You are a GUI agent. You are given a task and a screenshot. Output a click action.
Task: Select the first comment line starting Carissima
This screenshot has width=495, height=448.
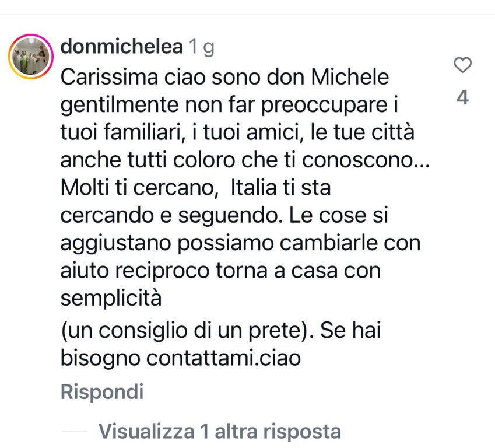(224, 77)
